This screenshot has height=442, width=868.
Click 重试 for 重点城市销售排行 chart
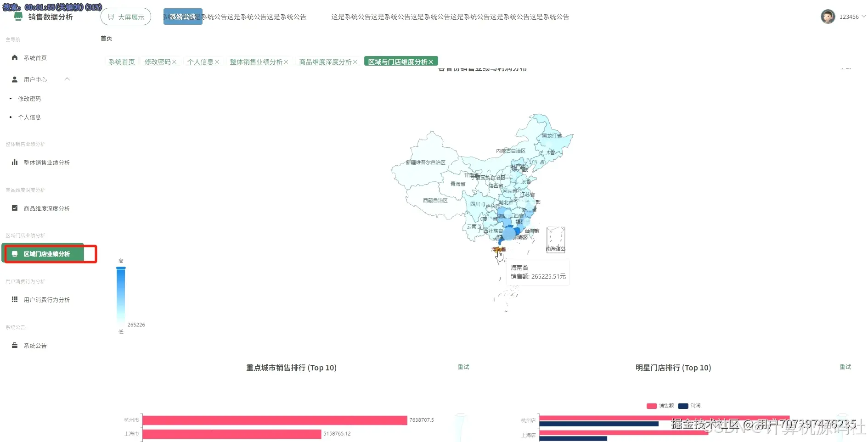tap(462, 367)
